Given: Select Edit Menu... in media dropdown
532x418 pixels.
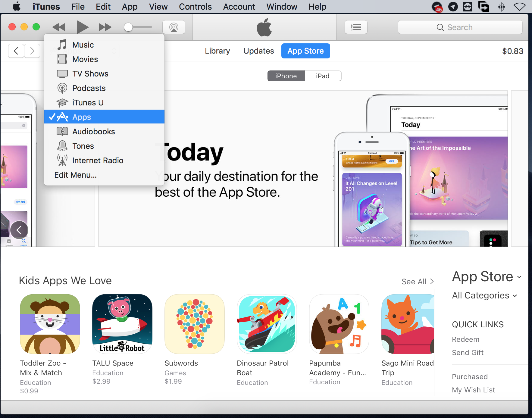Looking at the screenshot, I should [76, 175].
